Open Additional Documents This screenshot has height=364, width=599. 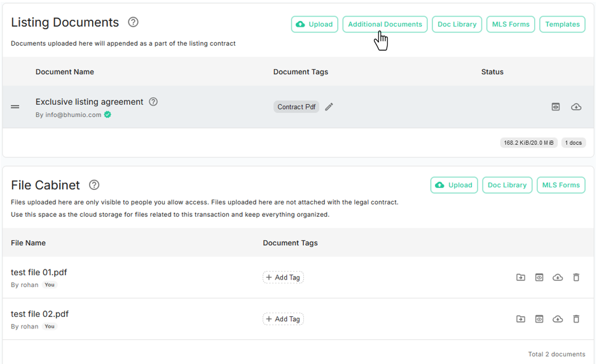pyautogui.click(x=385, y=24)
